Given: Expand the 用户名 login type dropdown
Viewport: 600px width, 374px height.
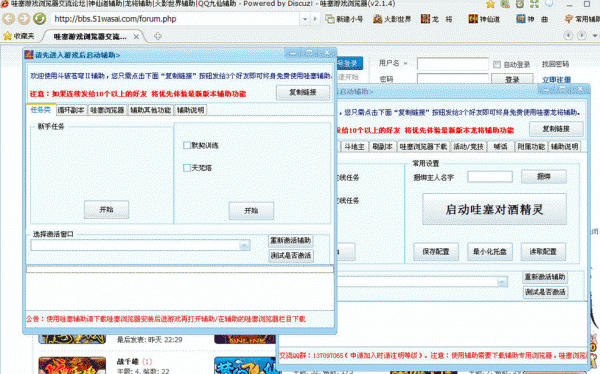Looking at the screenshot, I should [x=406, y=64].
